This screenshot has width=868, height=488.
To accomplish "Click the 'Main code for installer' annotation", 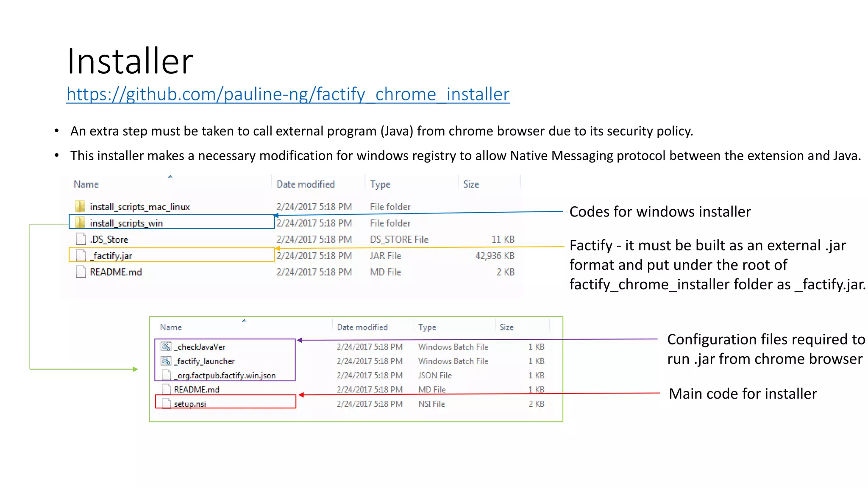I will pos(743,394).
